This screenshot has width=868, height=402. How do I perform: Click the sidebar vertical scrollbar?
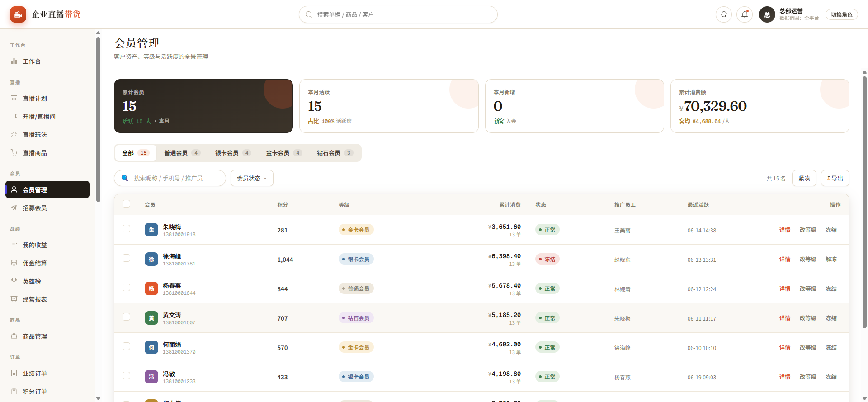pos(98,119)
